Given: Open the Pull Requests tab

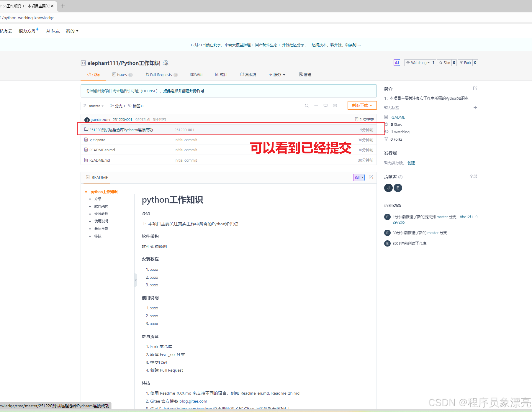Looking at the screenshot, I should coord(161,75).
